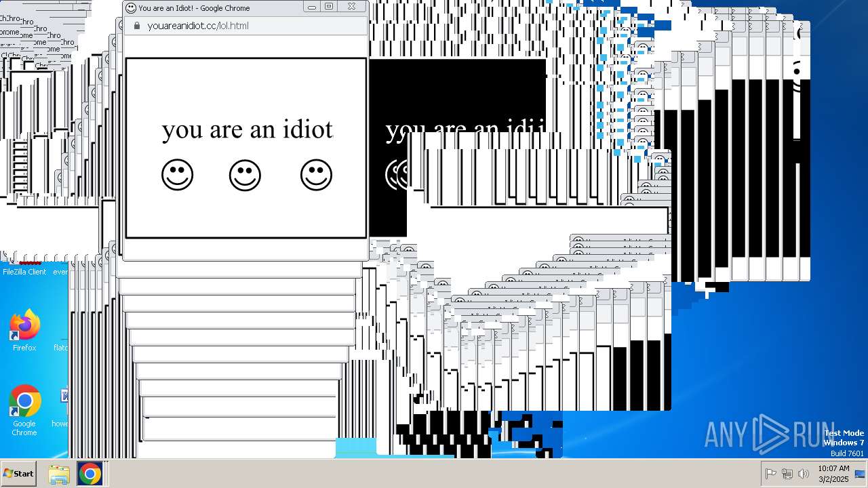Image resolution: width=868 pixels, height=488 pixels.
Task: Open the volume speaker tray icon
Action: point(804,474)
